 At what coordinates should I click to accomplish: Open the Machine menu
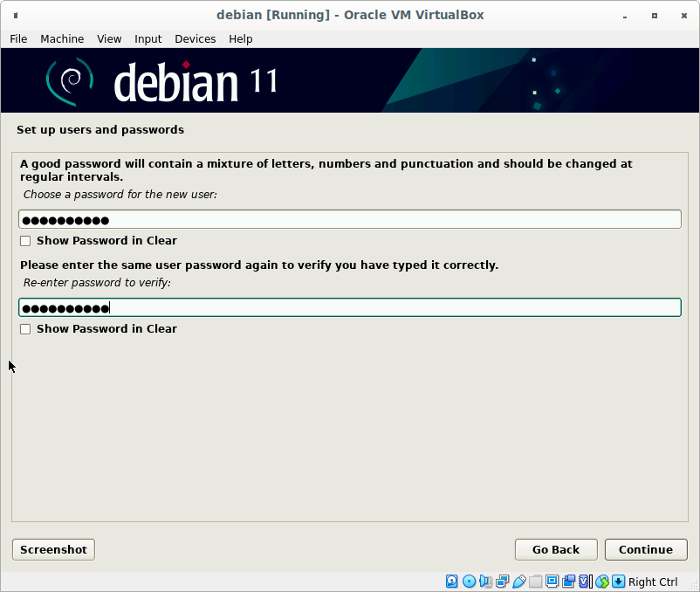point(62,39)
